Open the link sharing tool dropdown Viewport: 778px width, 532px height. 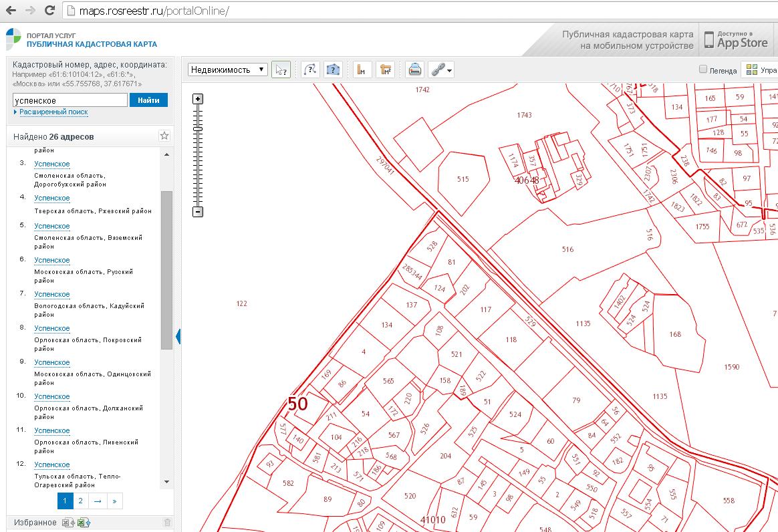click(x=441, y=70)
